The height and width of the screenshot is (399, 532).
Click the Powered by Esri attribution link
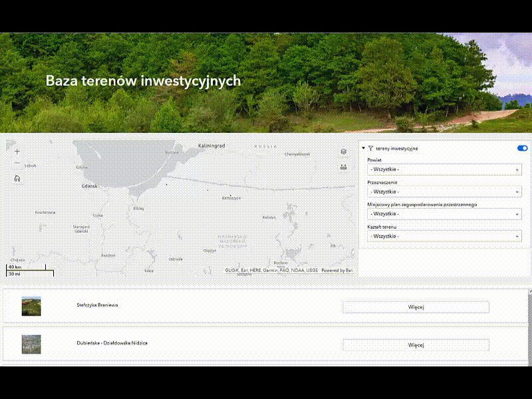(x=337, y=271)
